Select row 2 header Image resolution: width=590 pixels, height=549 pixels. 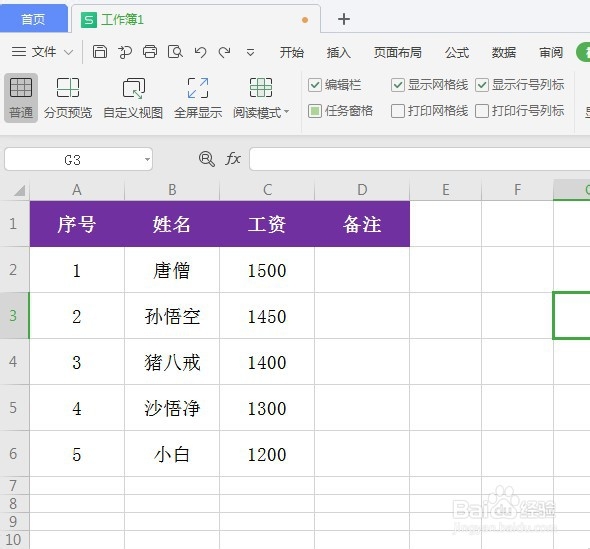coord(14,270)
